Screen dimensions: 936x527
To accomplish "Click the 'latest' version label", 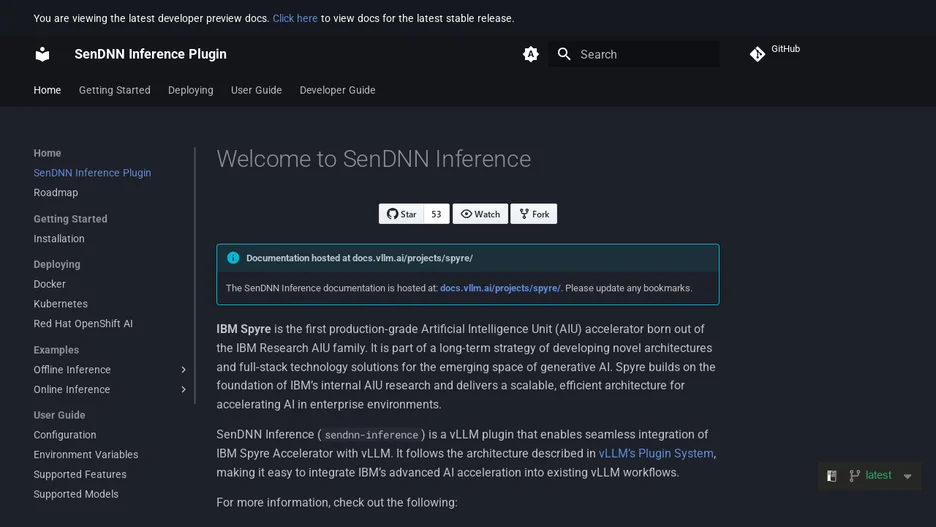I will coord(878,475).
